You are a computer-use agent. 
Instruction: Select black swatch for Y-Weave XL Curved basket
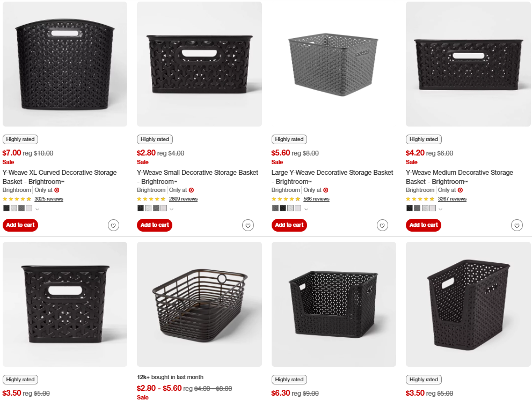[6, 208]
